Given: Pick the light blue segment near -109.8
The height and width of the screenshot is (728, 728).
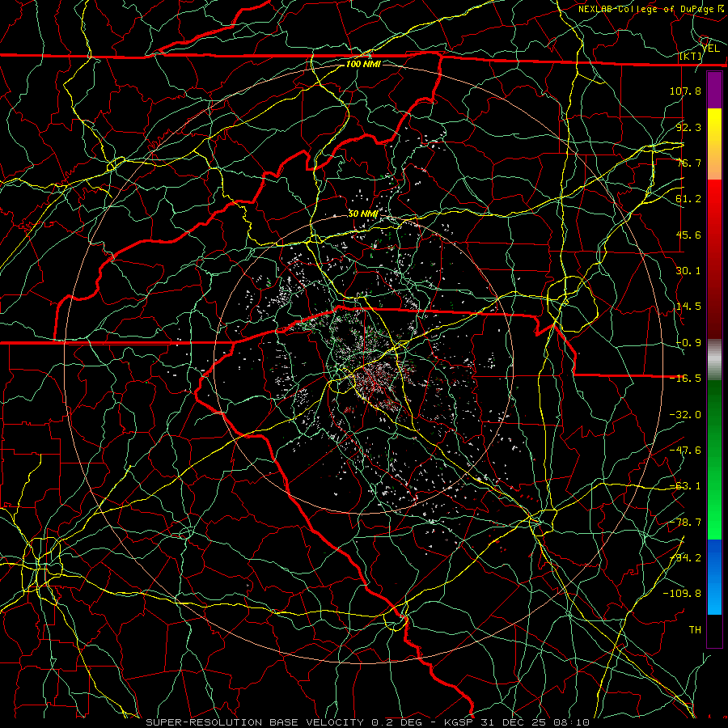Looking at the screenshot, I should [x=714, y=597].
